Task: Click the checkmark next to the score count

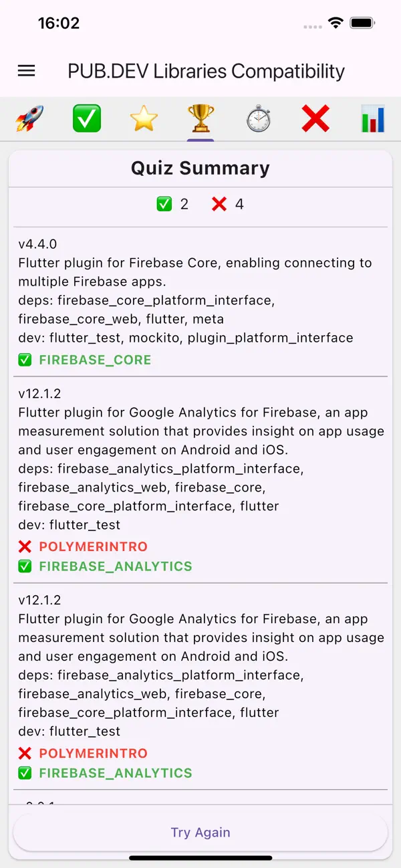Action: 166,204
